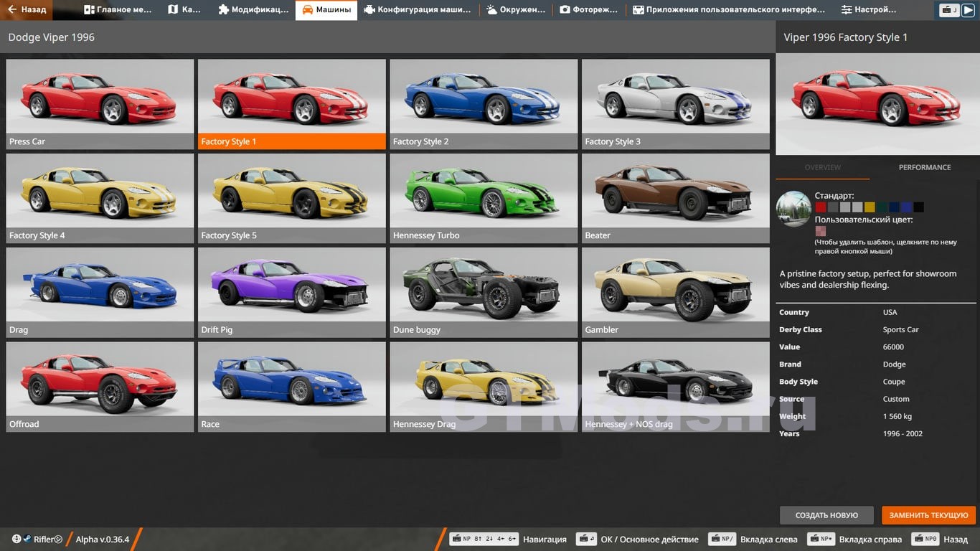Click the ЗАМЕНИТЬ ТЕКУЩУЮ button
The image size is (980, 551).
pos(929,515)
